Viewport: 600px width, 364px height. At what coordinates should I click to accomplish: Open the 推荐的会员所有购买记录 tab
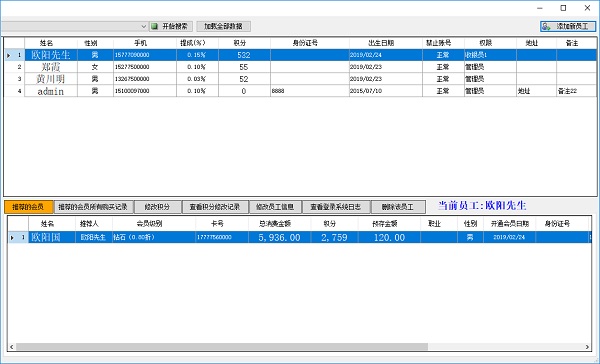[93, 207]
